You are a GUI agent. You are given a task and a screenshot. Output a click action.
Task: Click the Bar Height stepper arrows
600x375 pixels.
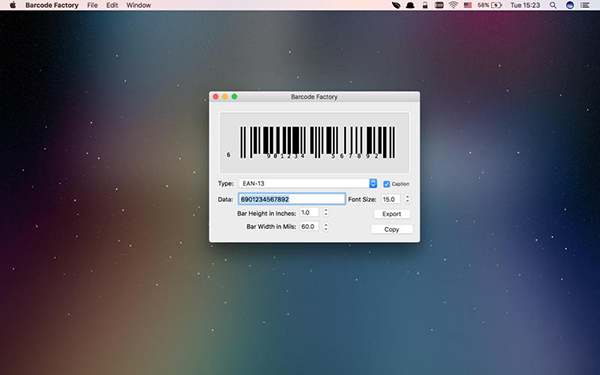[x=326, y=212]
